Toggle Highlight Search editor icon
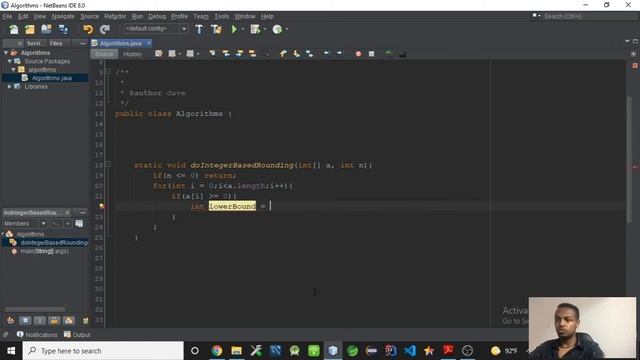The width and height of the screenshot is (640, 360). pos(252,54)
